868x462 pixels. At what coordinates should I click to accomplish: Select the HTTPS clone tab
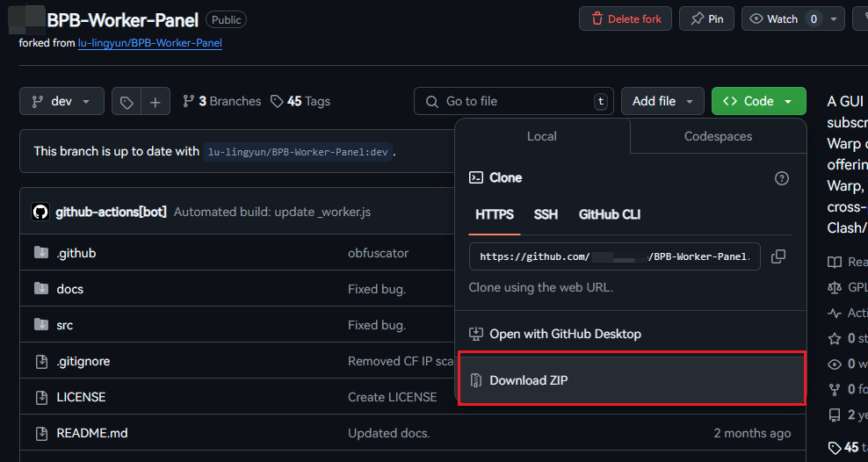point(495,214)
